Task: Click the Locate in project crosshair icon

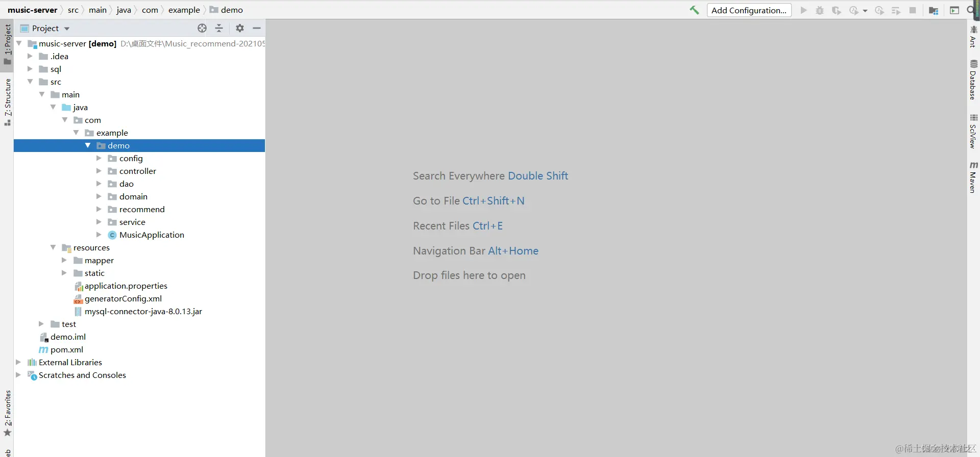Action: pyautogui.click(x=202, y=28)
